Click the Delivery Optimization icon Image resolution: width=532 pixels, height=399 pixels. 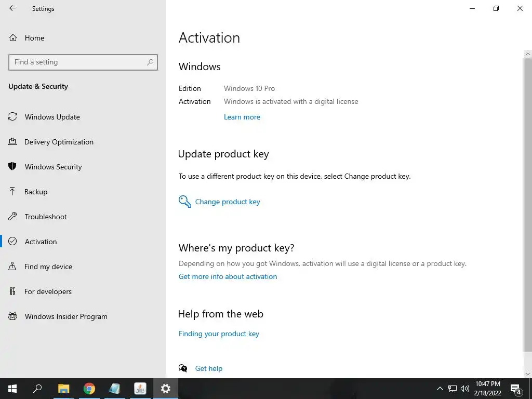tap(12, 141)
